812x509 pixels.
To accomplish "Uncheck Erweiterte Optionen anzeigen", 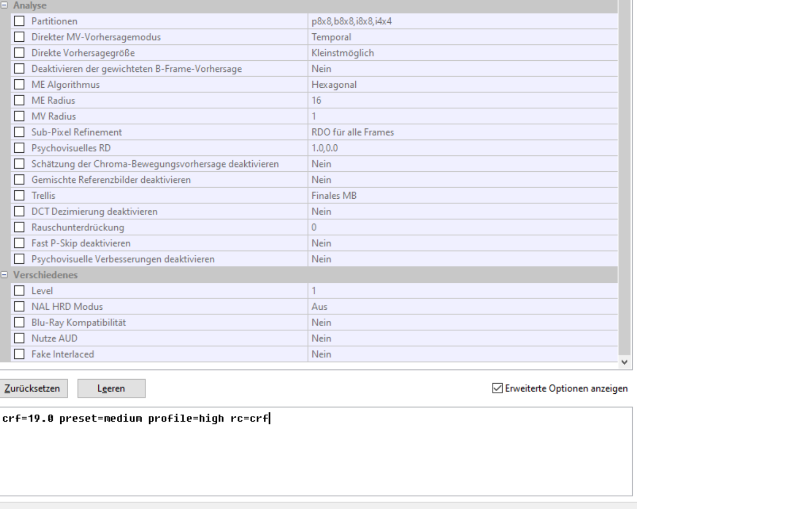I will point(497,388).
